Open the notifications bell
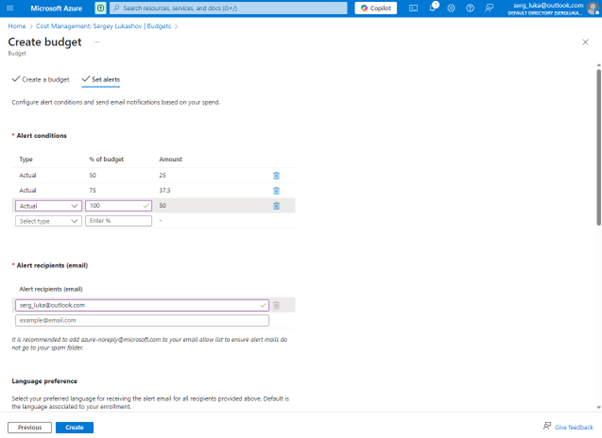 coord(432,8)
